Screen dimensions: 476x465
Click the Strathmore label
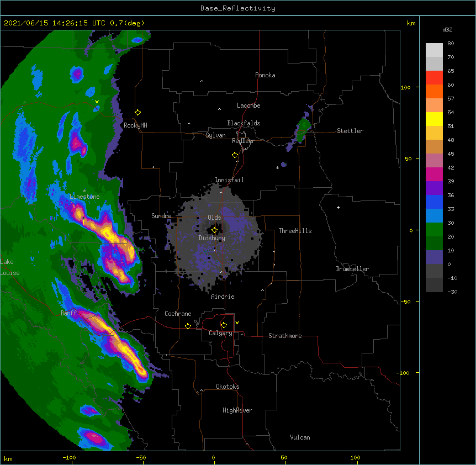(285, 336)
